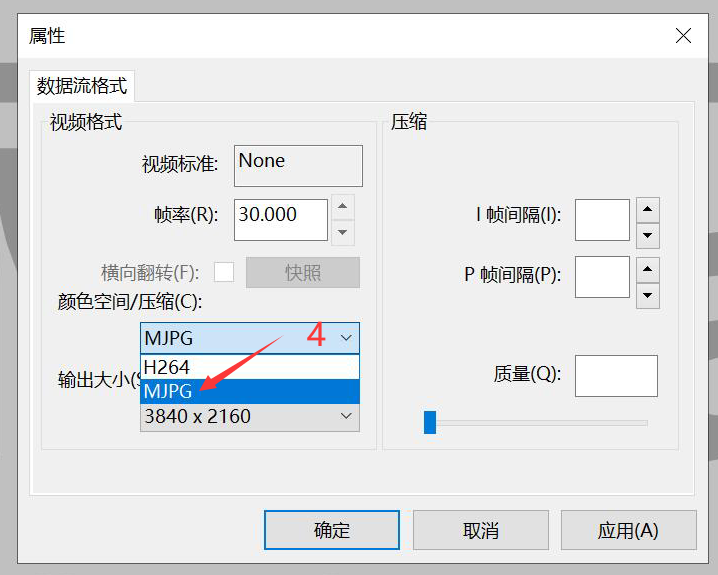Select H264 from the dropdown list
The image size is (718, 575).
[x=250, y=367]
